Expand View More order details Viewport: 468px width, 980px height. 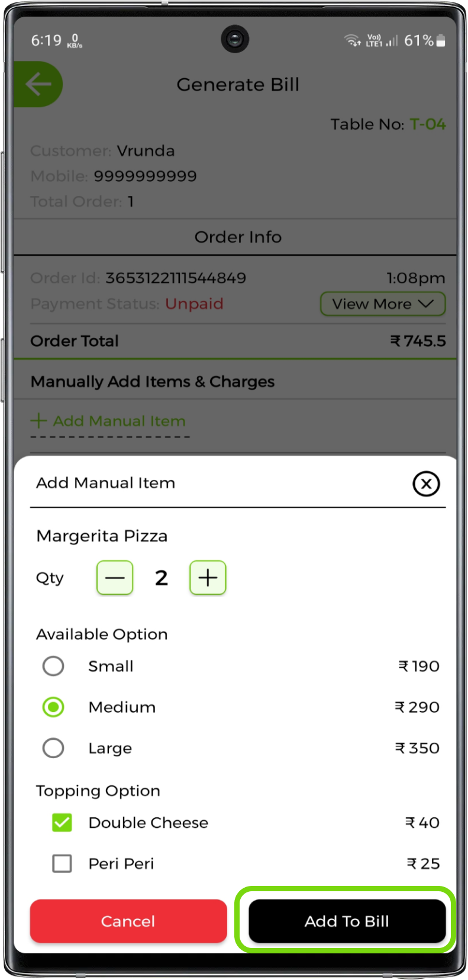pos(382,304)
